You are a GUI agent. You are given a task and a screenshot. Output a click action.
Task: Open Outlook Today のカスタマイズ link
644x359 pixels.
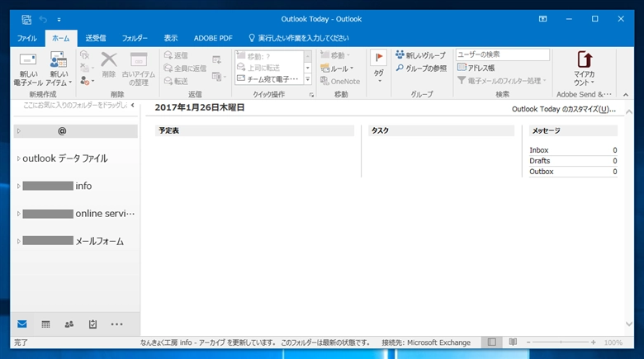click(x=564, y=109)
